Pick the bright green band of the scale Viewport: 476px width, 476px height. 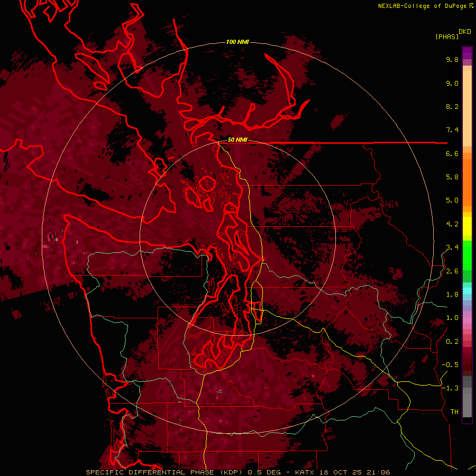[x=467, y=255]
